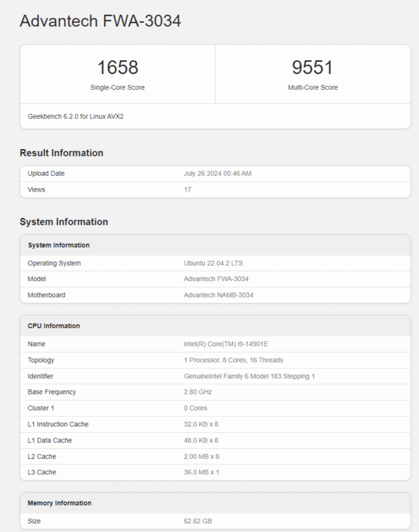Select the 1658 single-core score value
Image resolution: width=419 pixels, height=532 pixels.
tap(118, 67)
